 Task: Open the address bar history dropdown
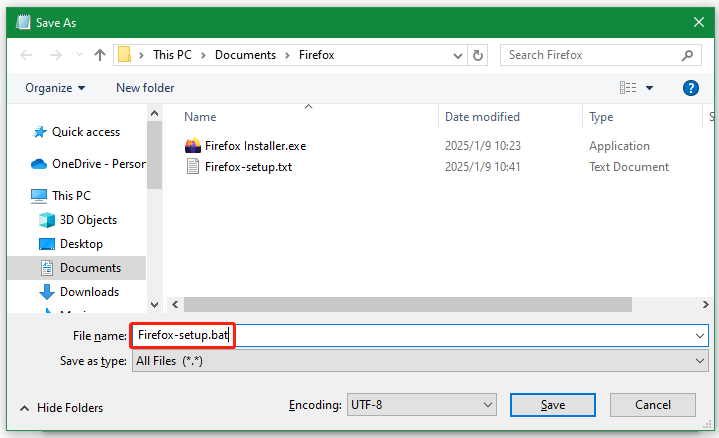click(458, 55)
